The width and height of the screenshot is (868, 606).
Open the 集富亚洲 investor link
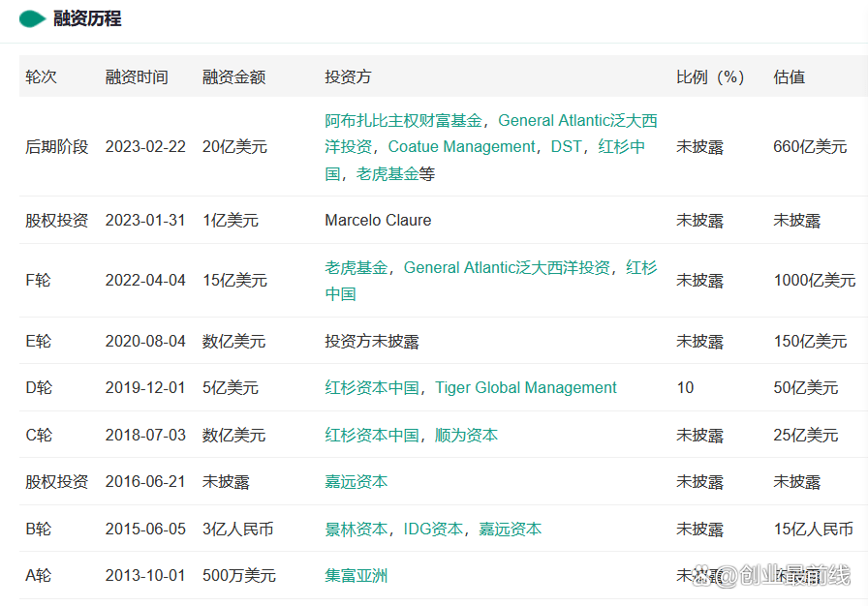pos(356,576)
